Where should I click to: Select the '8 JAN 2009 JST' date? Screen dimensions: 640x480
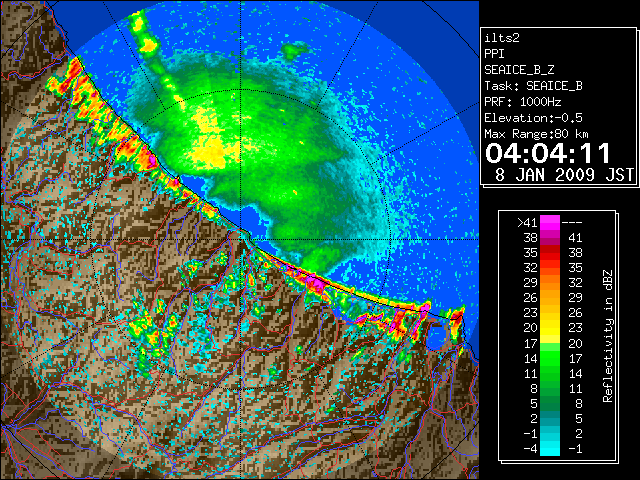[564, 175]
